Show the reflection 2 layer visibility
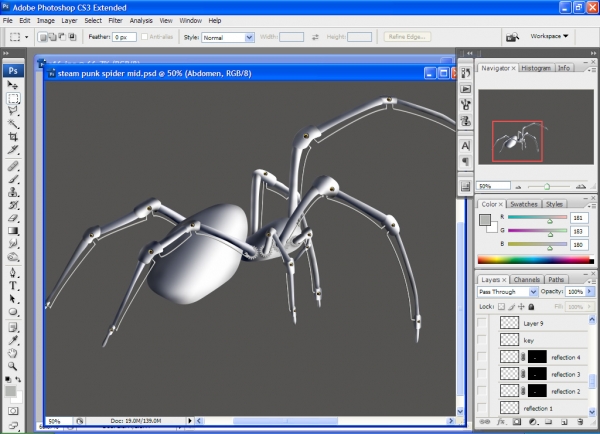 [x=482, y=391]
